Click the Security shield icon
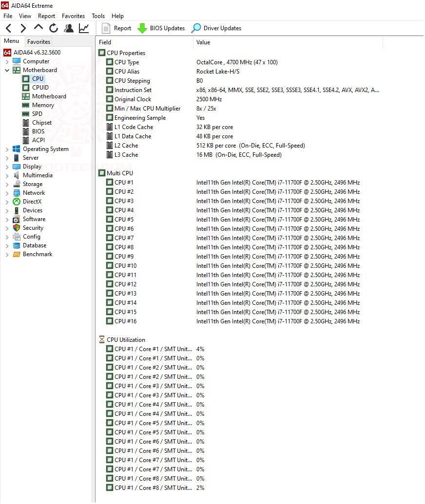The height and width of the screenshot is (504, 425). click(x=17, y=228)
